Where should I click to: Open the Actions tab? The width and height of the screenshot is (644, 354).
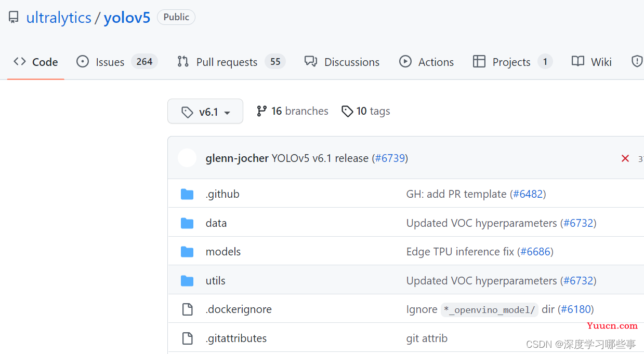(x=426, y=62)
